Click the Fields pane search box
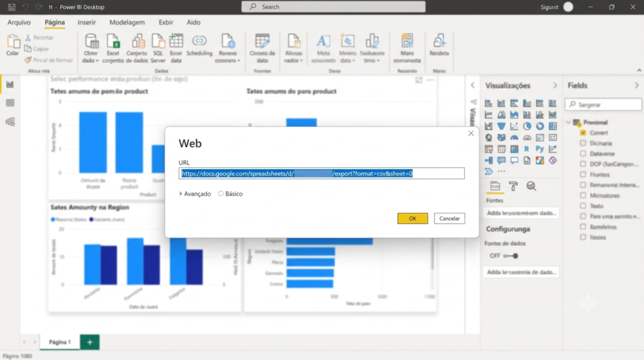644x360 pixels. [603, 105]
